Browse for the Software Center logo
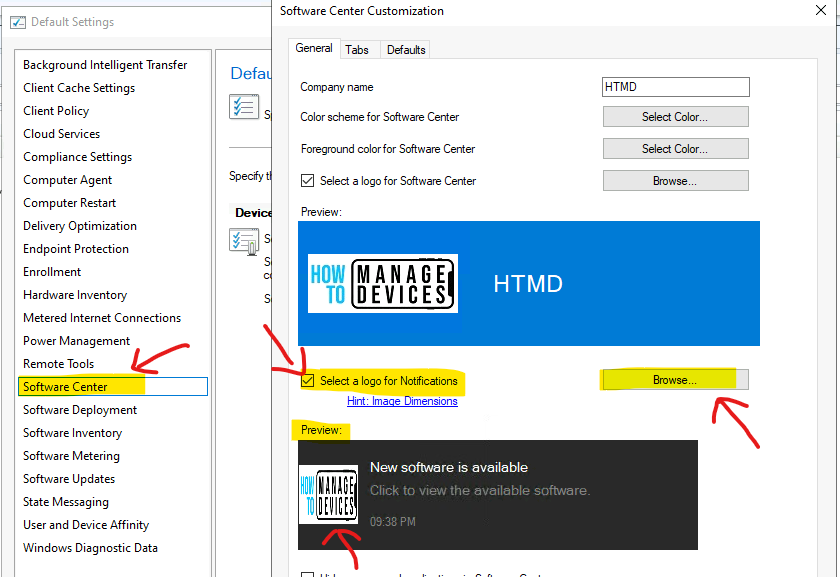 click(676, 181)
